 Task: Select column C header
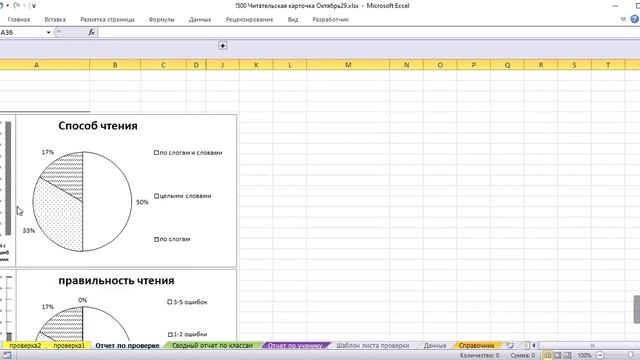coord(163,65)
